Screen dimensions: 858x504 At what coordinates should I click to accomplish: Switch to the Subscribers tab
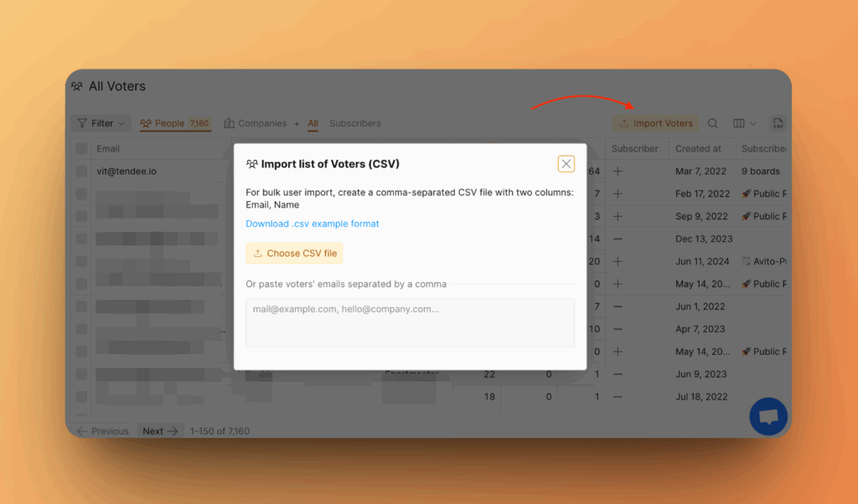(355, 124)
